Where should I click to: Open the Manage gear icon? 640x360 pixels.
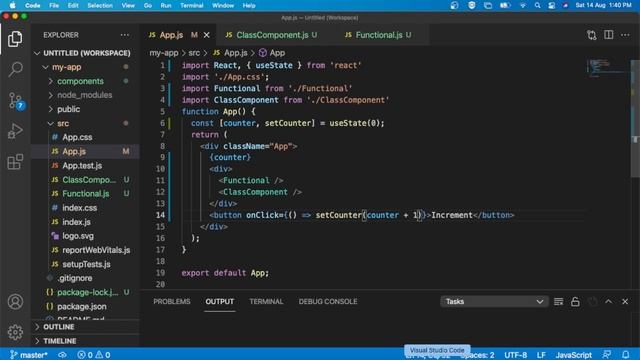pos(15,332)
